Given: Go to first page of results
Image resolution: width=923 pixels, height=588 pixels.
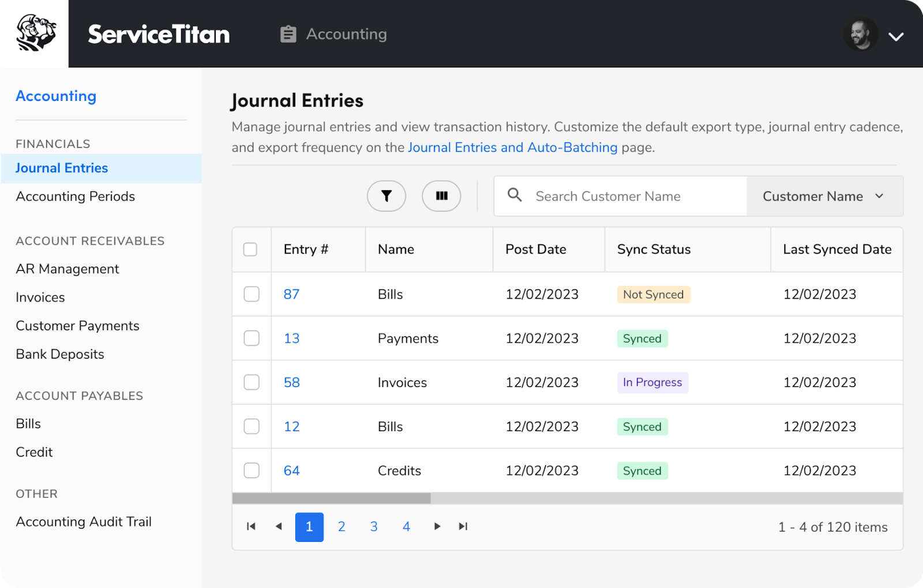Looking at the screenshot, I should [x=251, y=526].
